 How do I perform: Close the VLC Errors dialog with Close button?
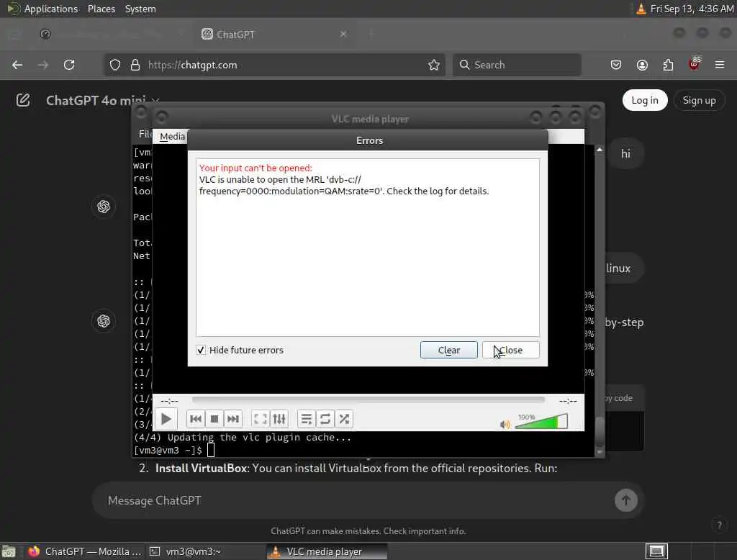pyautogui.click(x=510, y=350)
